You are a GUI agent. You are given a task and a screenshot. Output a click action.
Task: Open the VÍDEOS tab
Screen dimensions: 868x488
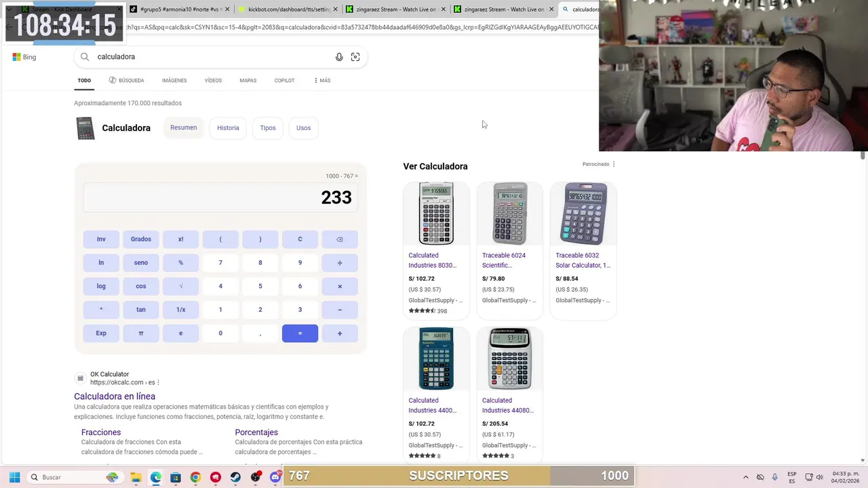click(213, 81)
